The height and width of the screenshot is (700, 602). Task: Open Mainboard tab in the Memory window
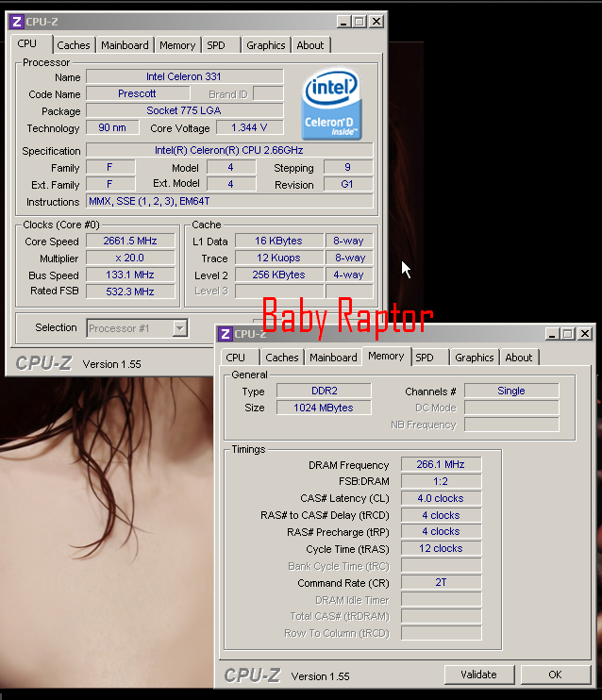tap(333, 358)
